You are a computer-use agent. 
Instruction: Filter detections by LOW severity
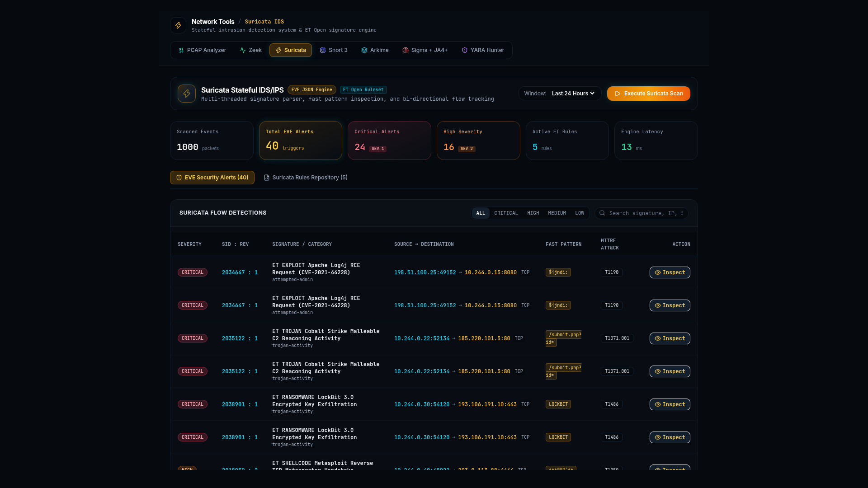coord(580,213)
